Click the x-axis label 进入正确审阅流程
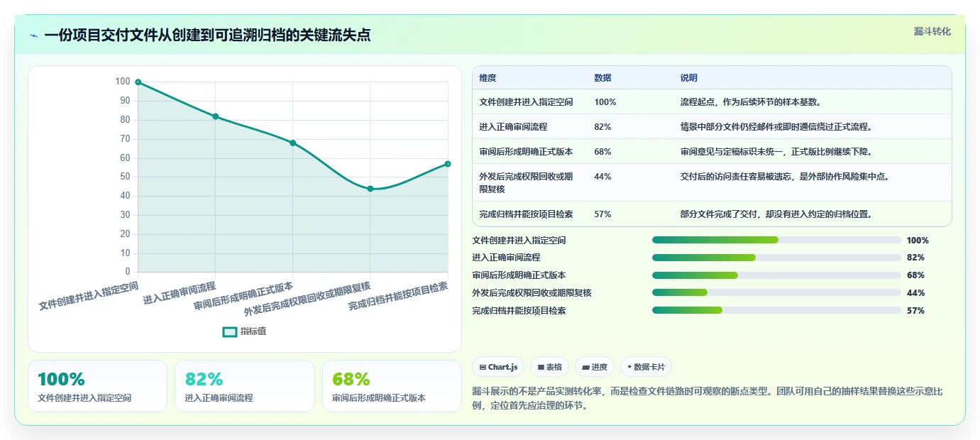980x440 pixels. [180, 293]
